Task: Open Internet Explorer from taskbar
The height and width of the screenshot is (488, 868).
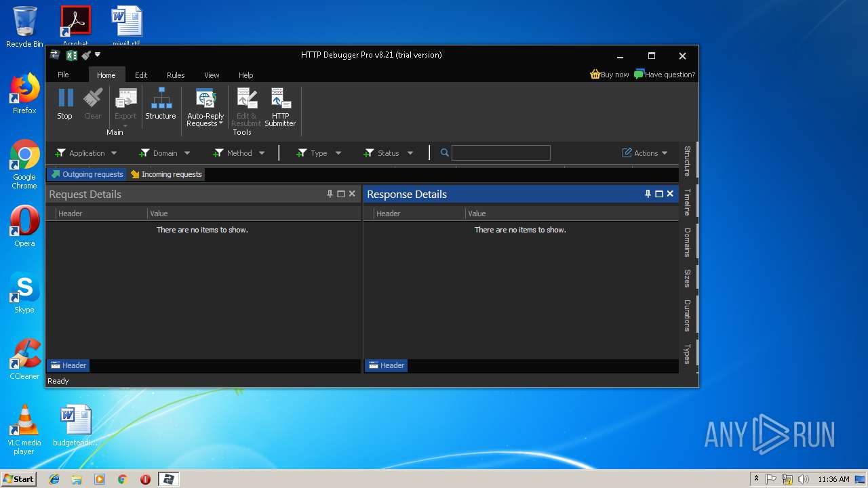Action: [54, 479]
